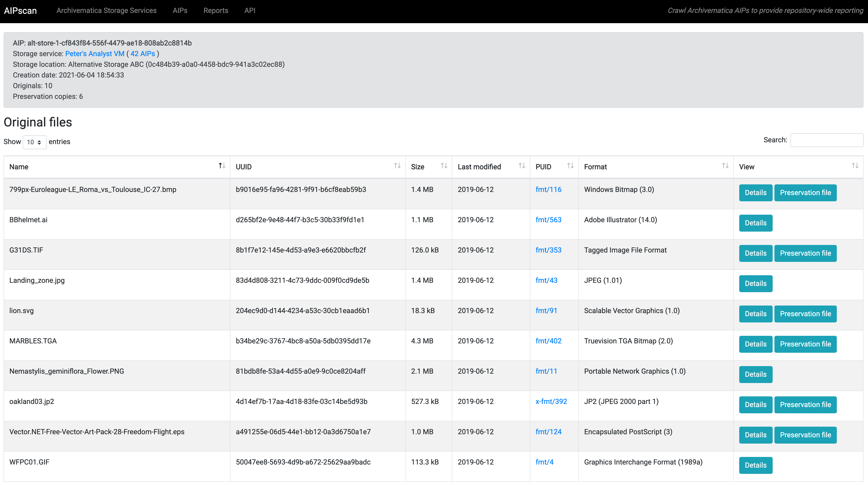Viewport: 868px width, 485px height.
Task: Sort table by Format column arrows
Action: [x=725, y=166]
